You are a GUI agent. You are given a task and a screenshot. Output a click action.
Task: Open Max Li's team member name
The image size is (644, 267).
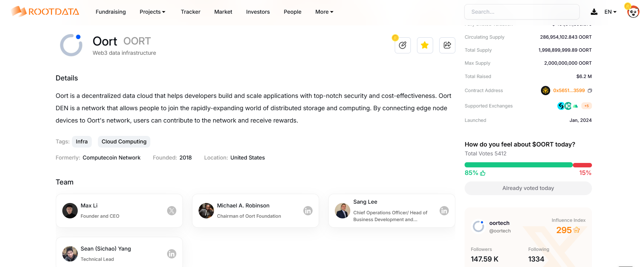point(89,205)
